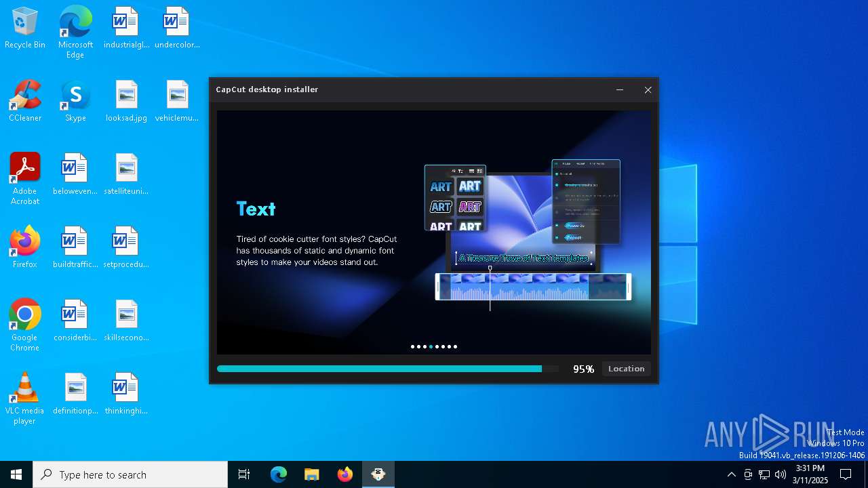The height and width of the screenshot is (488, 868).
Task: Select the setprocedu... Word document
Action: [126, 248]
